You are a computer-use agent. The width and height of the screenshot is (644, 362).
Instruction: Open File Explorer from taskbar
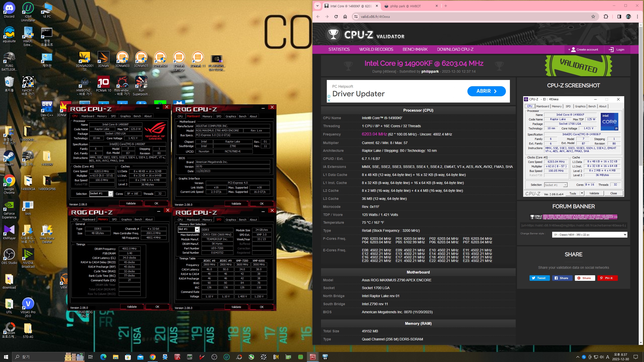(x=115, y=357)
